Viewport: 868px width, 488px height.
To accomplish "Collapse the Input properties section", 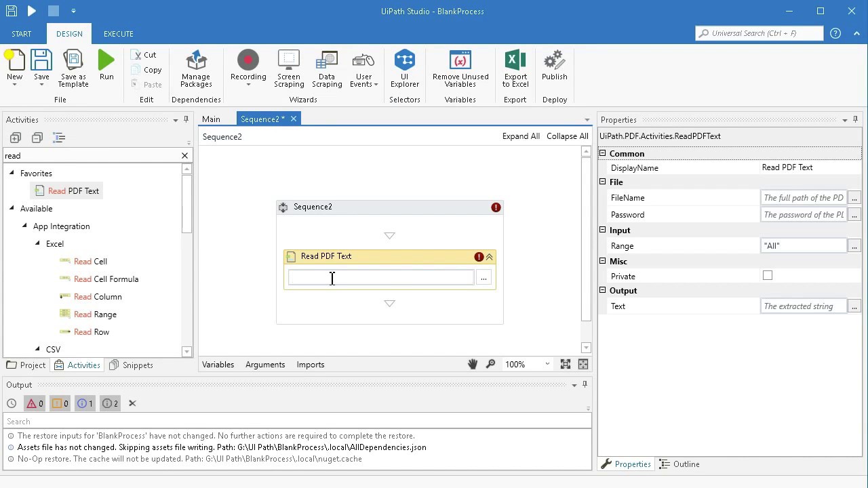I will (x=602, y=230).
